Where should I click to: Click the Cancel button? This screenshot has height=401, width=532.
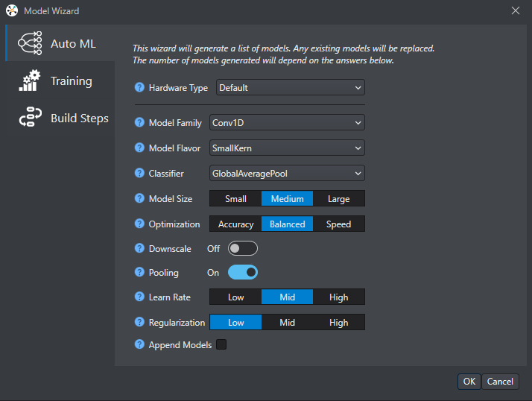tap(500, 381)
